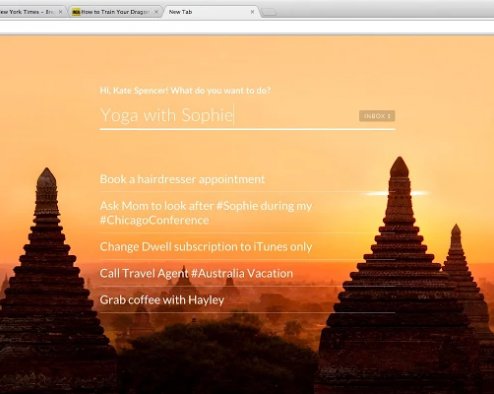Click greeting text Hi, Kate Spencer!
The image size is (494, 394).
click(x=134, y=91)
